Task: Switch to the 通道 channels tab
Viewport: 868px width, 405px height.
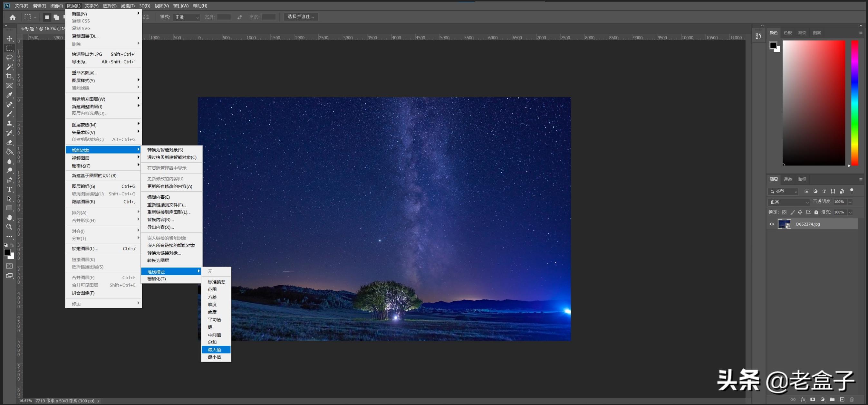Action: (x=787, y=179)
